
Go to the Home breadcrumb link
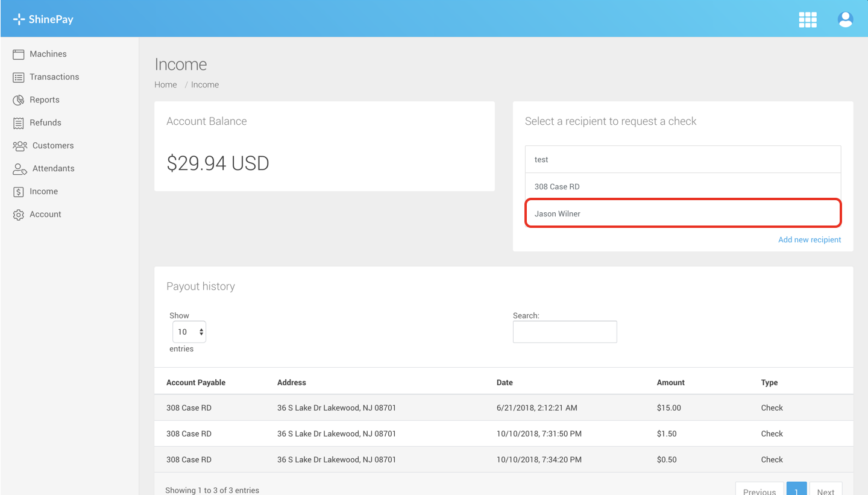coord(166,85)
